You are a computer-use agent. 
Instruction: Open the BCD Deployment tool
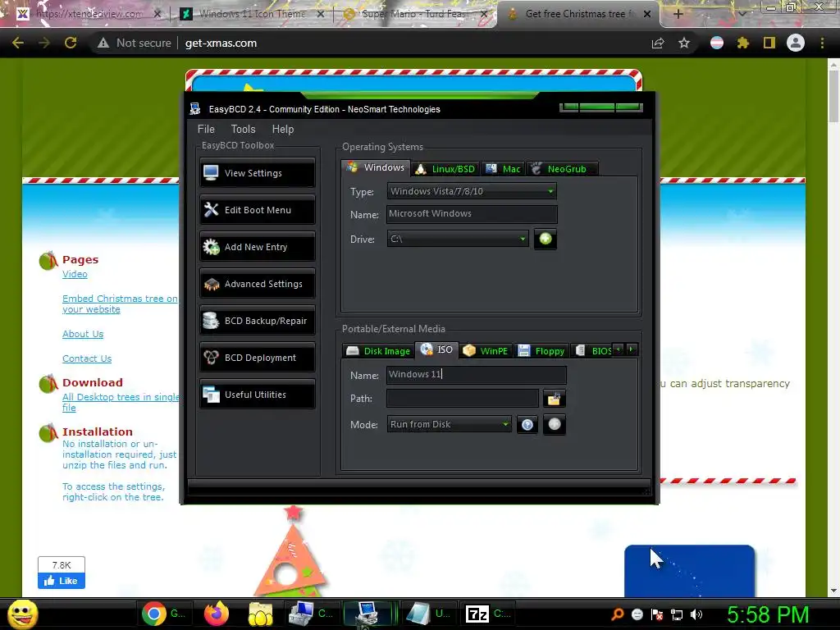pos(257,358)
